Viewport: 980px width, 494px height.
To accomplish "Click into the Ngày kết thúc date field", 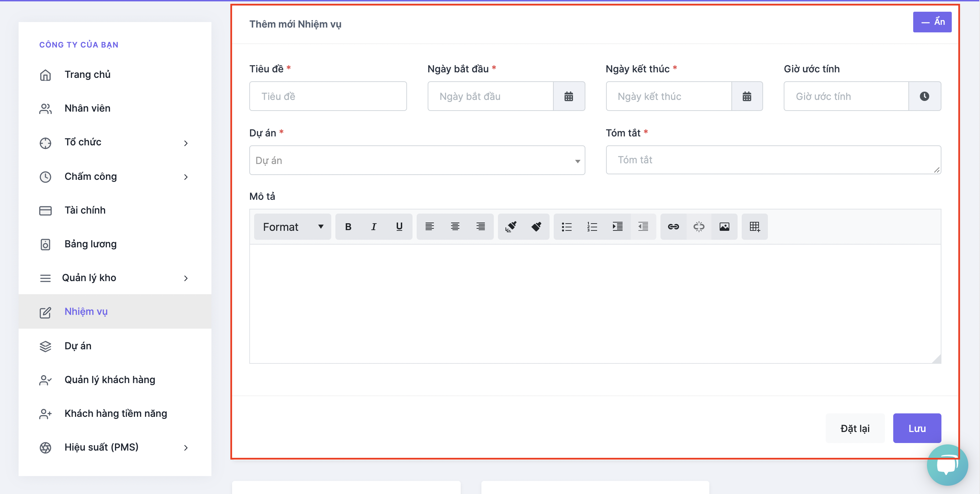I will coord(668,96).
